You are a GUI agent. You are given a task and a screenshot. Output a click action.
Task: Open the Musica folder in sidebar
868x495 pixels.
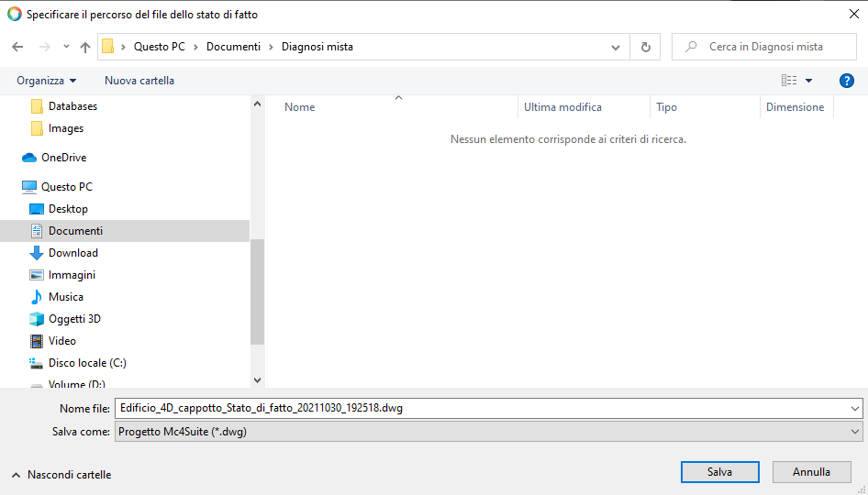(65, 297)
